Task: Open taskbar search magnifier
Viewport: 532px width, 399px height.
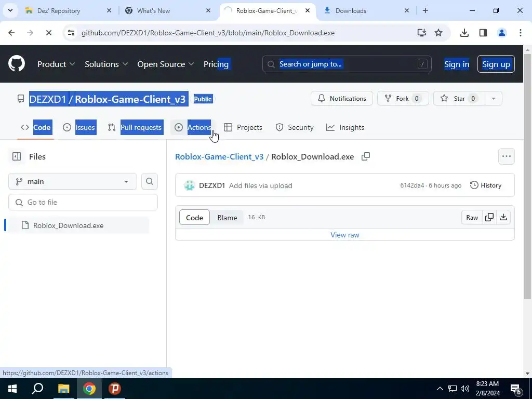Action: (37, 389)
